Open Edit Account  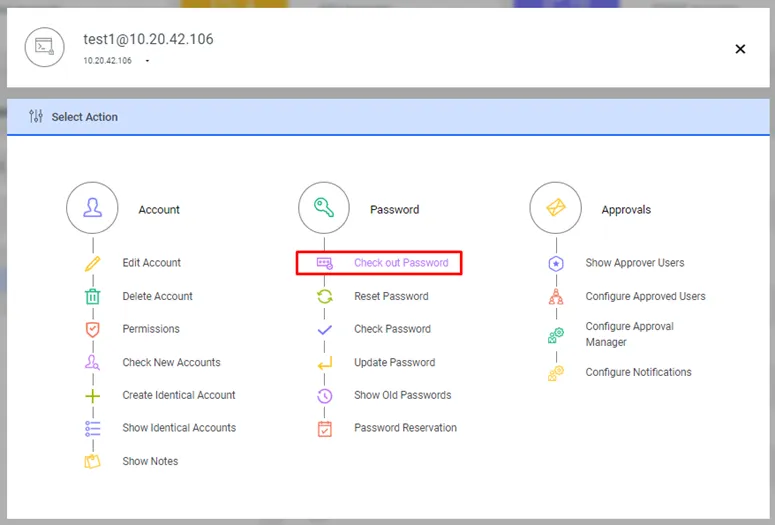[x=151, y=263]
